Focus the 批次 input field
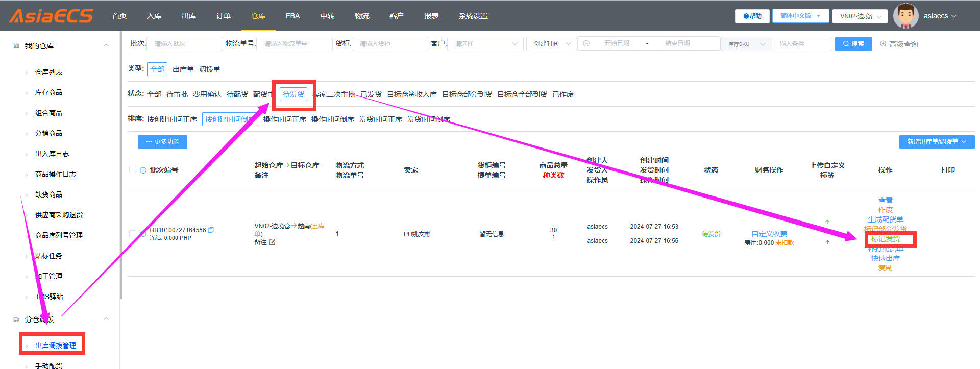The image size is (980, 369). [185, 44]
